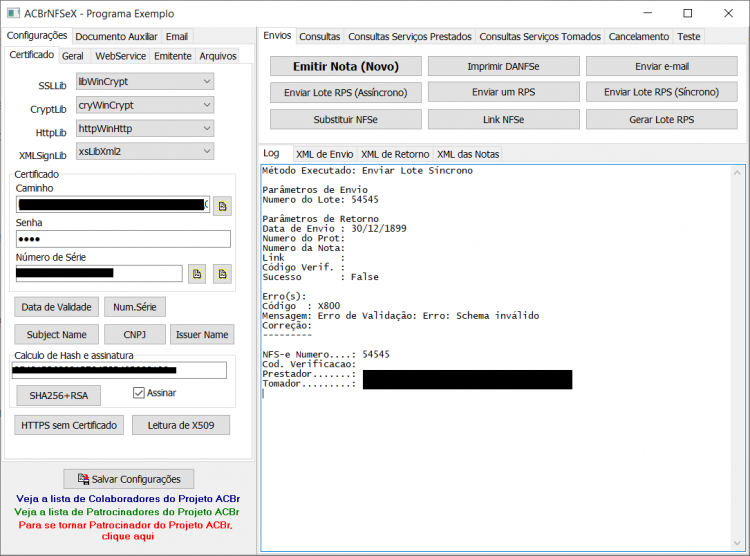This screenshot has height=556, width=750.
Task: Open the Colaboradores do Projeto ACBr link
Action: [x=128, y=499]
